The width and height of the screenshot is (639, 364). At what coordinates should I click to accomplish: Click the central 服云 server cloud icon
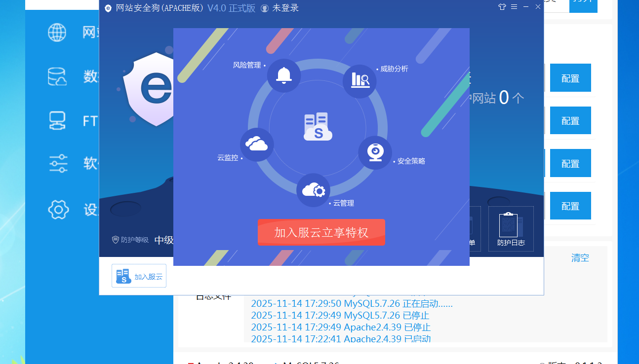pyautogui.click(x=318, y=127)
